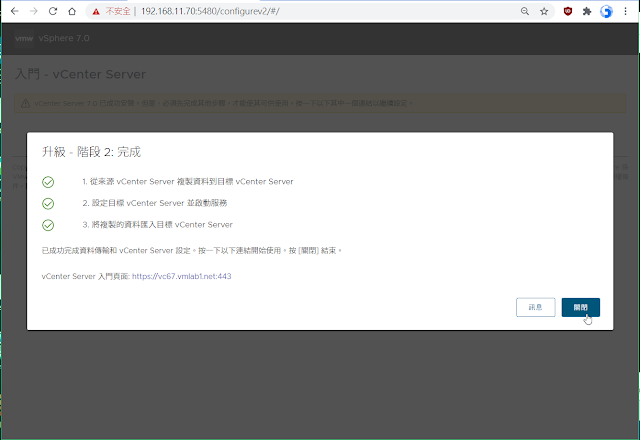Click the red not-secure warning triangle
The height and width of the screenshot is (440, 640).
point(96,12)
